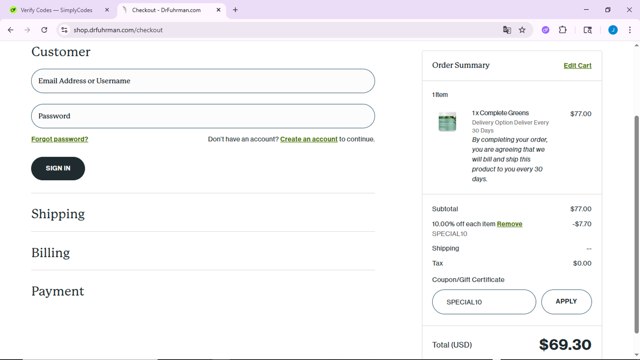Click the address bar URL
The image size is (640, 360).
click(x=118, y=30)
